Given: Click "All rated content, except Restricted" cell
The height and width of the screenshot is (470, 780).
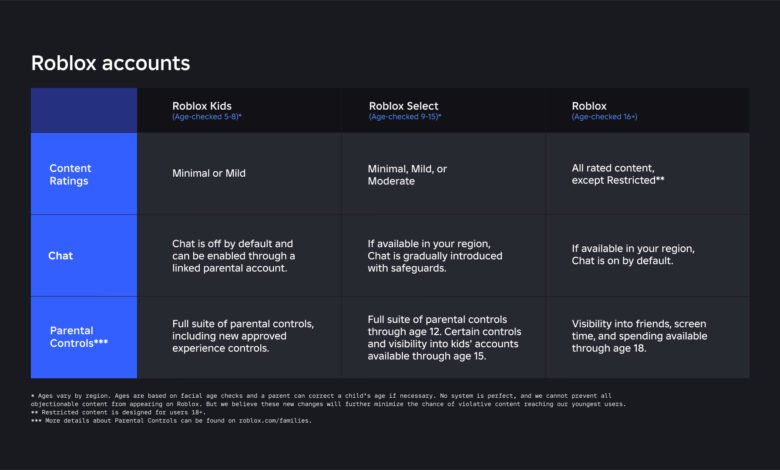Looking at the screenshot, I should 618,174.
